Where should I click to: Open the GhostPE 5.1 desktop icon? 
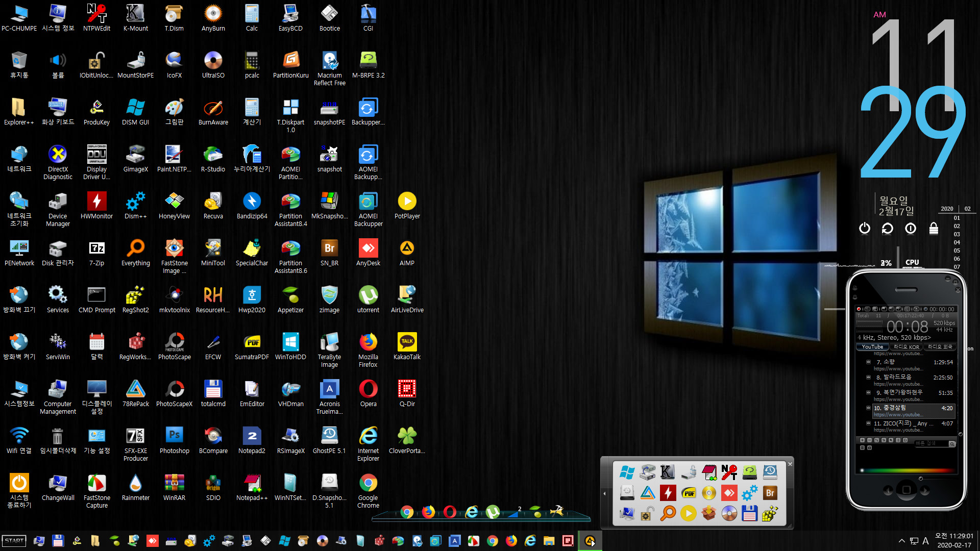[x=329, y=440]
